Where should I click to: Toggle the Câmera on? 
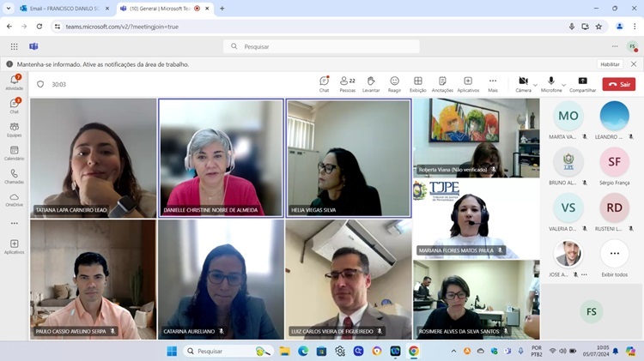pos(523,84)
